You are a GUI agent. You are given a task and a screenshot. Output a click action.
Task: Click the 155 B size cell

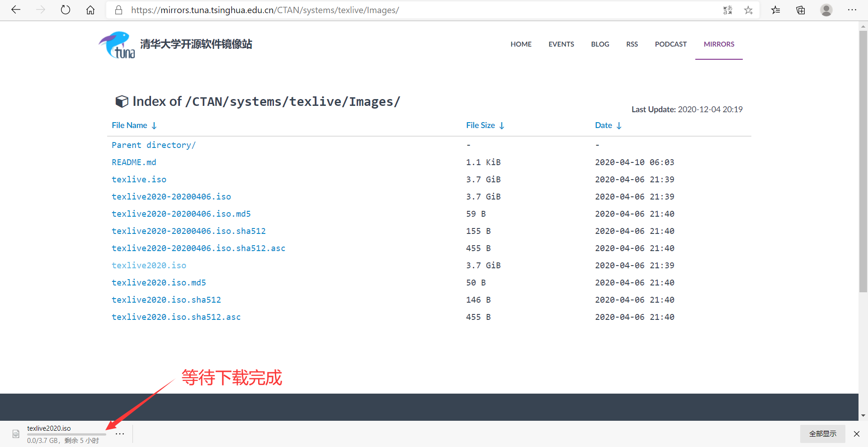(478, 231)
